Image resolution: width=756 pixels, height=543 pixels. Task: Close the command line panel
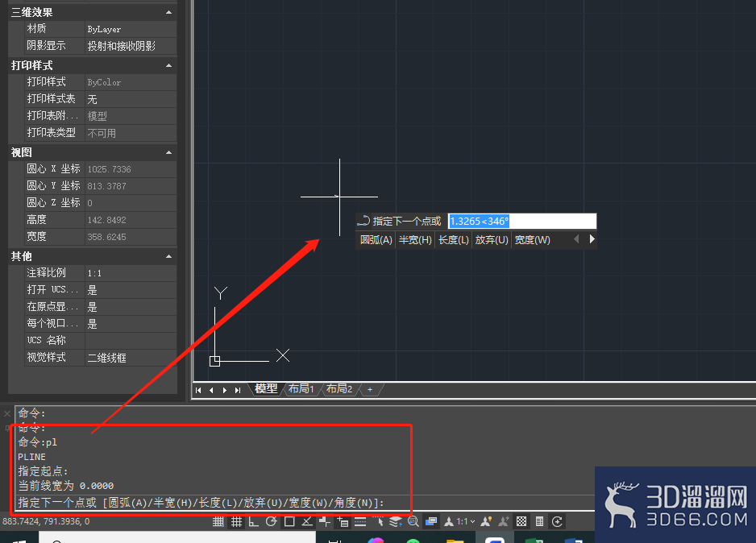coord(7,413)
